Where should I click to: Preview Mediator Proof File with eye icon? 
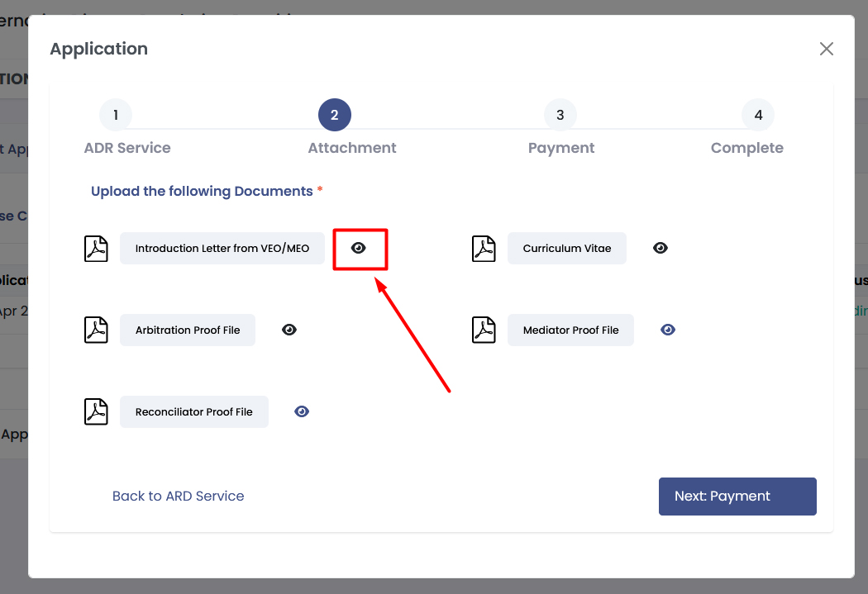[668, 330]
